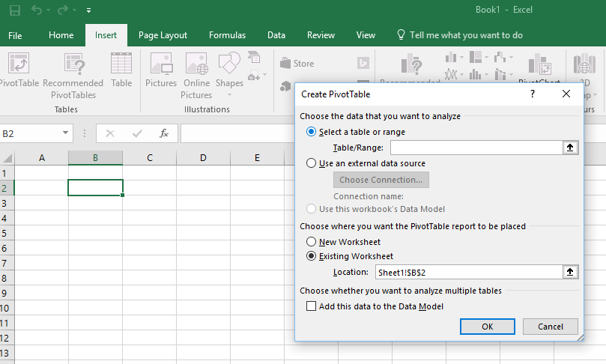Viewport: 606px width, 364px height.
Task: Select 'Use an external data source'
Action: click(312, 163)
